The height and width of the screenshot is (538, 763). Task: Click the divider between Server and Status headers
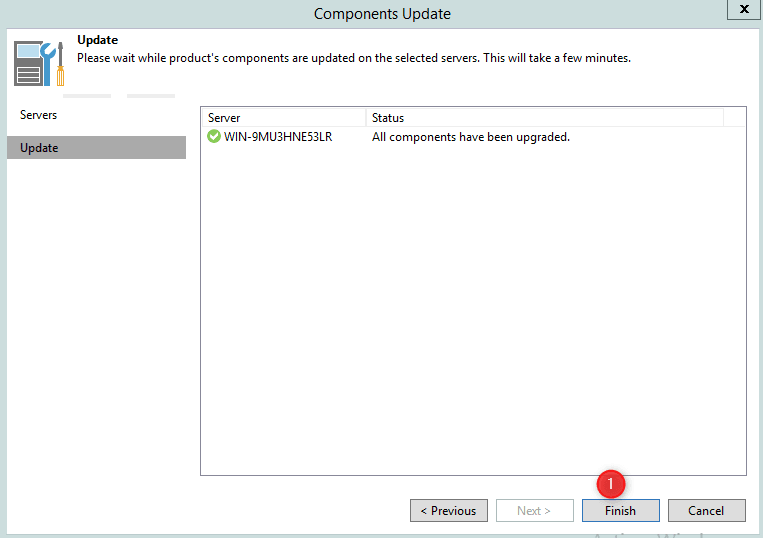(x=366, y=118)
